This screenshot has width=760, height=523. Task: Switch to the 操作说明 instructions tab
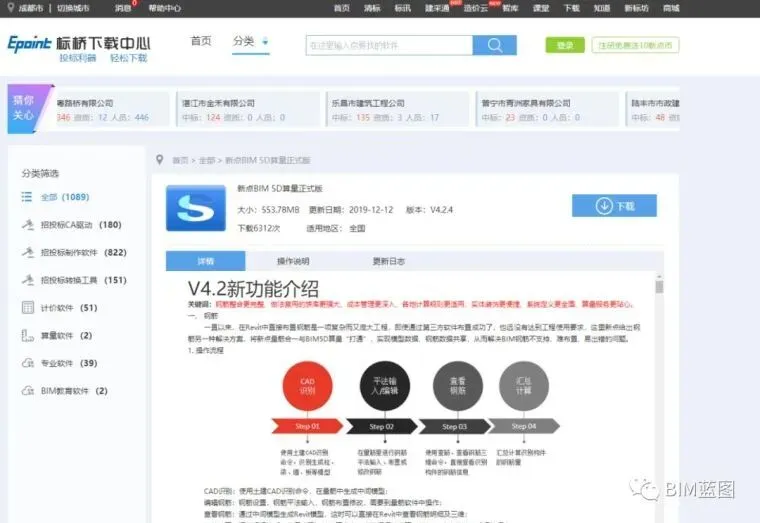[x=293, y=261]
